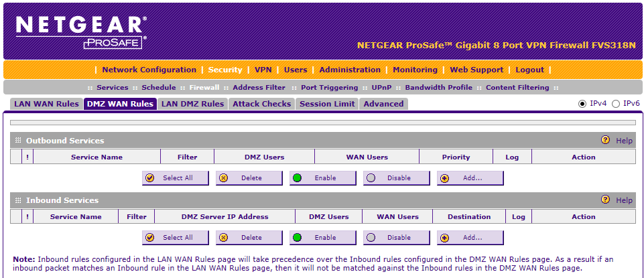Viewport: 644px width, 278px height.
Task: Click the DMZ Server IP Address column header
Action: pyautogui.click(x=224, y=216)
